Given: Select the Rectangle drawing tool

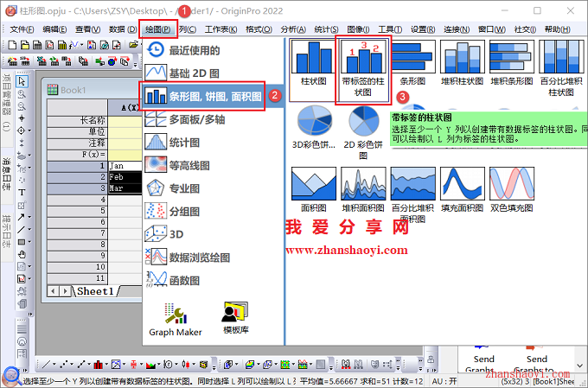Looking at the screenshot, I should click(x=22, y=242).
